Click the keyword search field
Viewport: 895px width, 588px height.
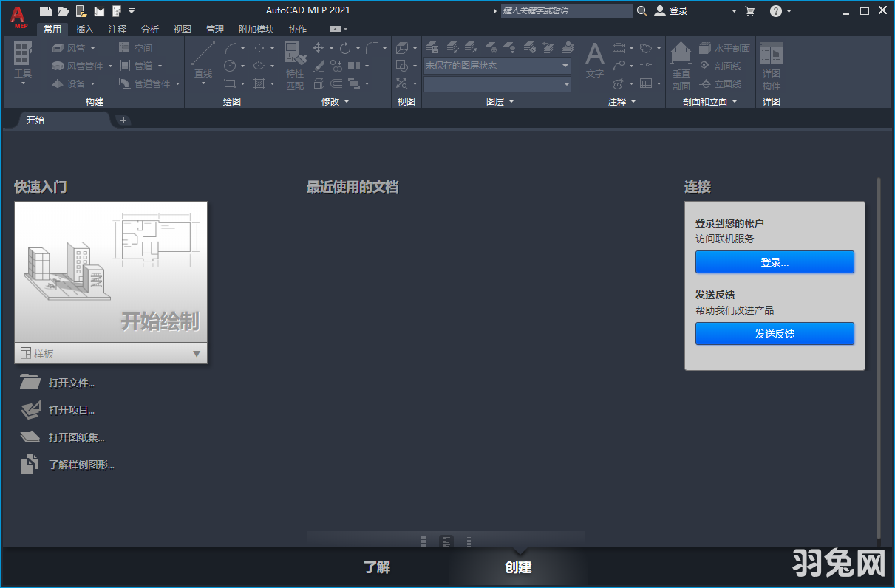565,11
